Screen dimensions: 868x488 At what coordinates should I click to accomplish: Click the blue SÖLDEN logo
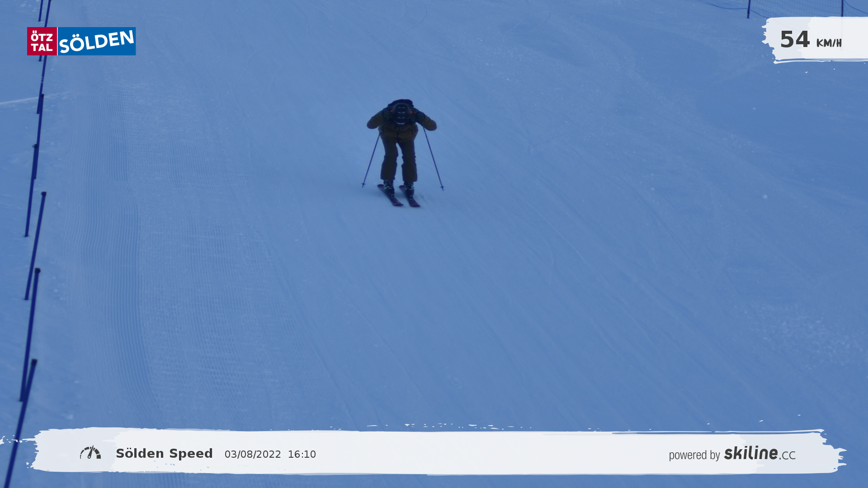pos(97,41)
